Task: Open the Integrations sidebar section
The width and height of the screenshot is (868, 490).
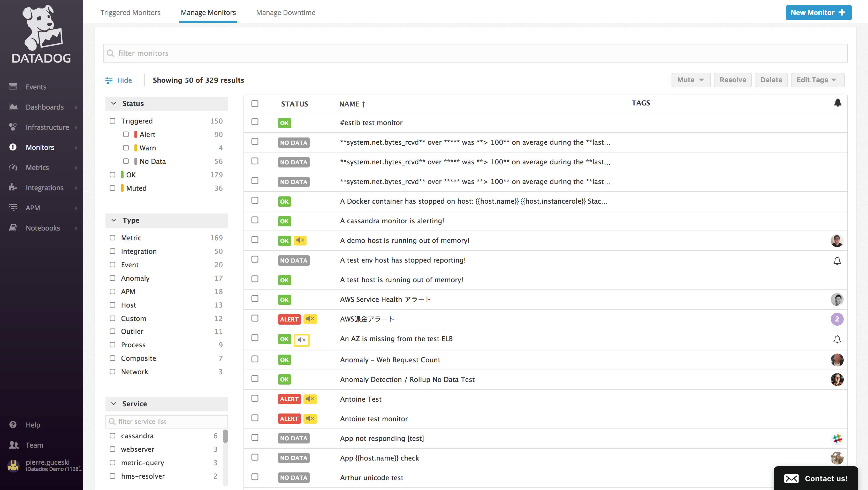Action: coord(44,188)
